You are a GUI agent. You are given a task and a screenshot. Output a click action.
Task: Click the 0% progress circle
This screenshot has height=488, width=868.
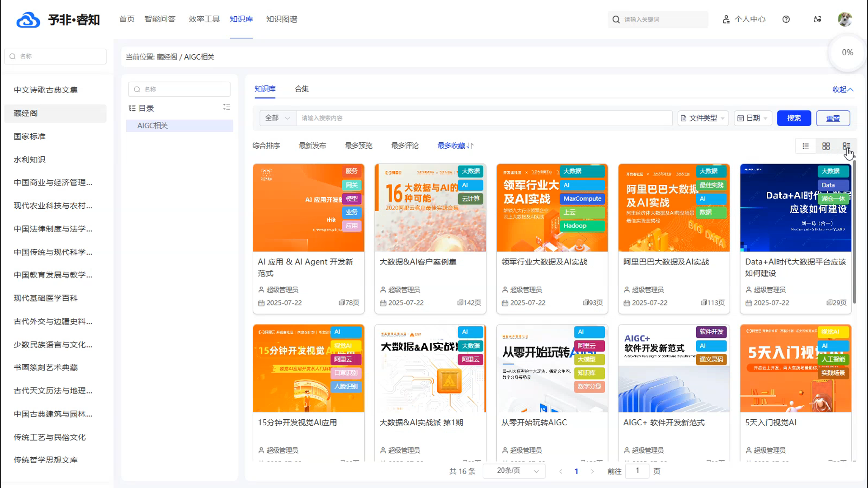point(847,52)
